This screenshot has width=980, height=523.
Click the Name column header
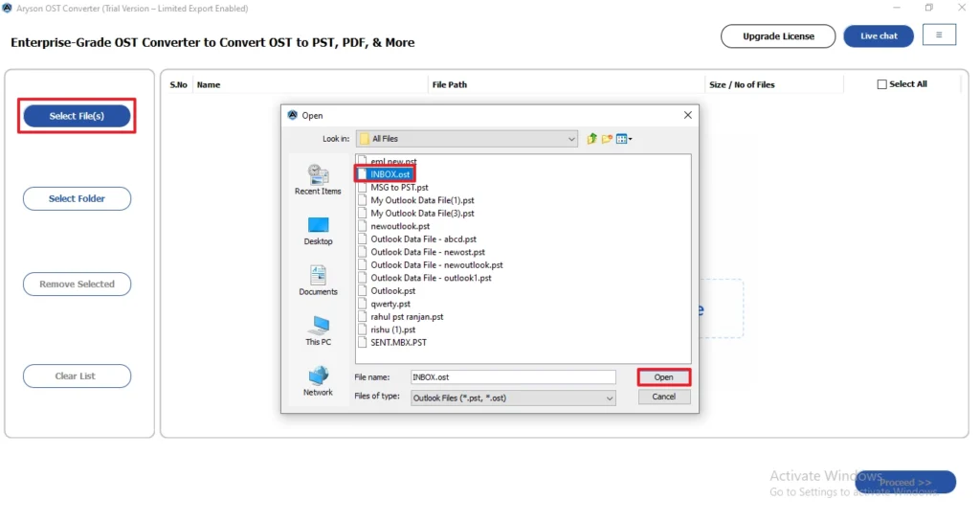tap(209, 84)
